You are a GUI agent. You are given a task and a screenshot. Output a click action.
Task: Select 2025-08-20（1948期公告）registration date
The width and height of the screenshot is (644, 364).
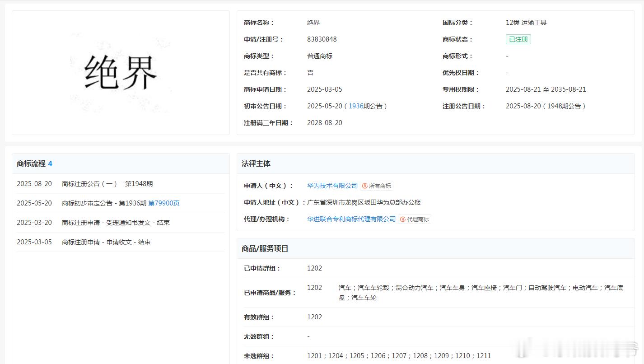pos(546,106)
